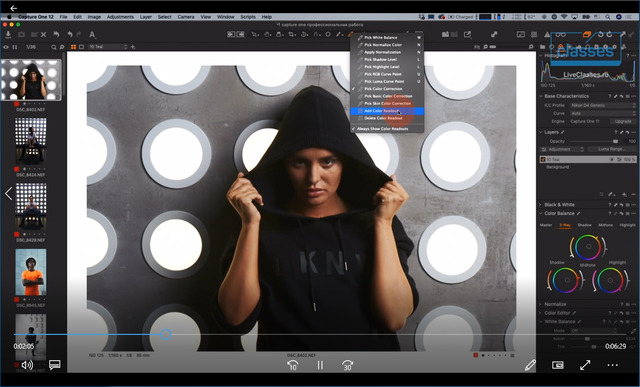Image resolution: width=640 pixels, height=387 pixels.
Task: Select the Spot removal circle tool
Action: 328,35
